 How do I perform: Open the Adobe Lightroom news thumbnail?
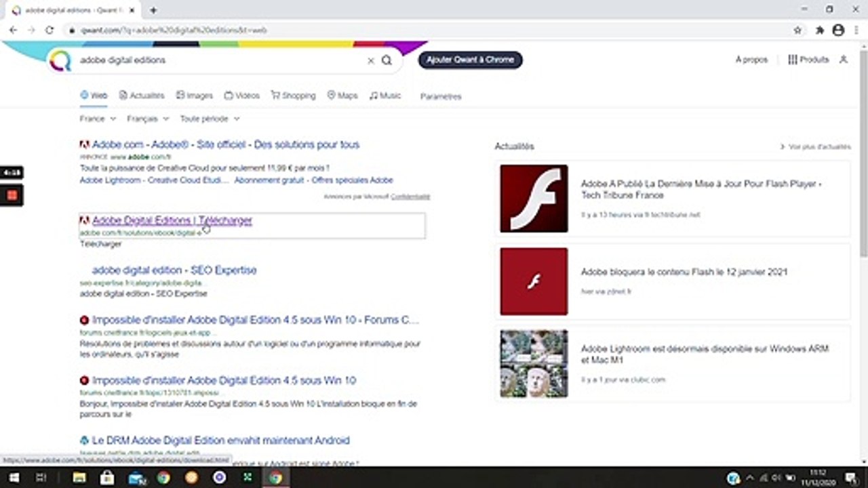[534, 363]
